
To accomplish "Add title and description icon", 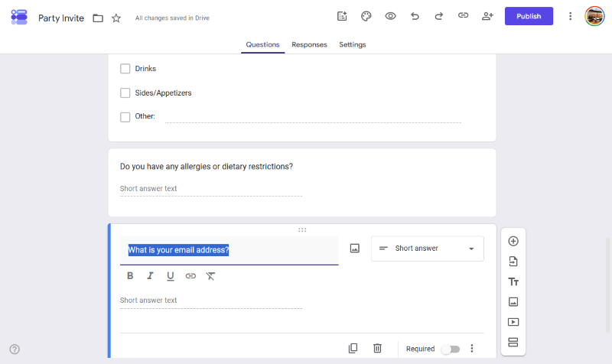I will [x=513, y=281].
